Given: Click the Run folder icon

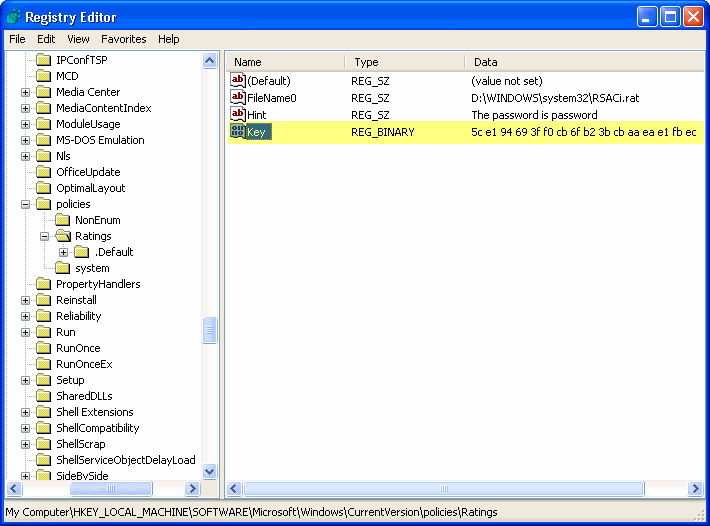Looking at the screenshot, I should point(43,332).
